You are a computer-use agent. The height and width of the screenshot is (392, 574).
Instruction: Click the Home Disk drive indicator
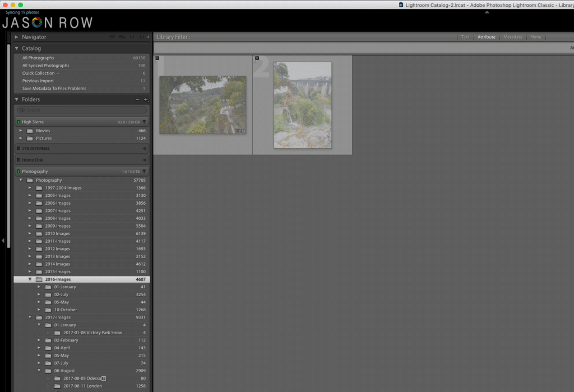(18, 160)
